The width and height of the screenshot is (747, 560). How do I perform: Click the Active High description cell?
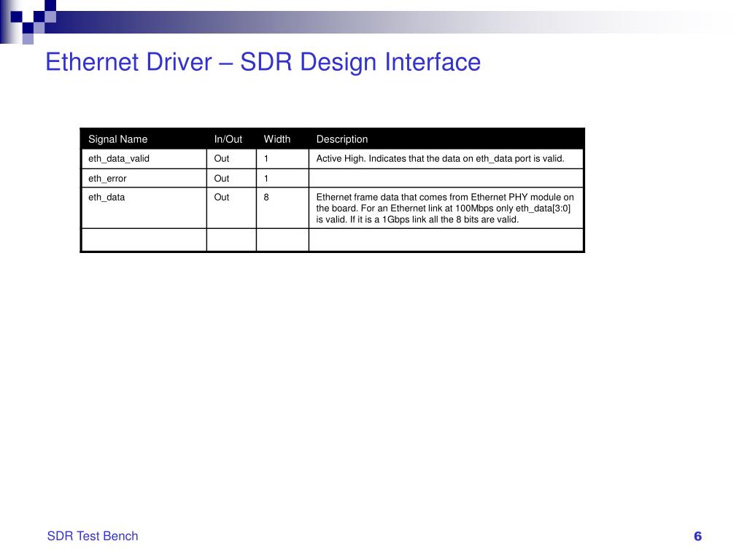coord(441,157)
